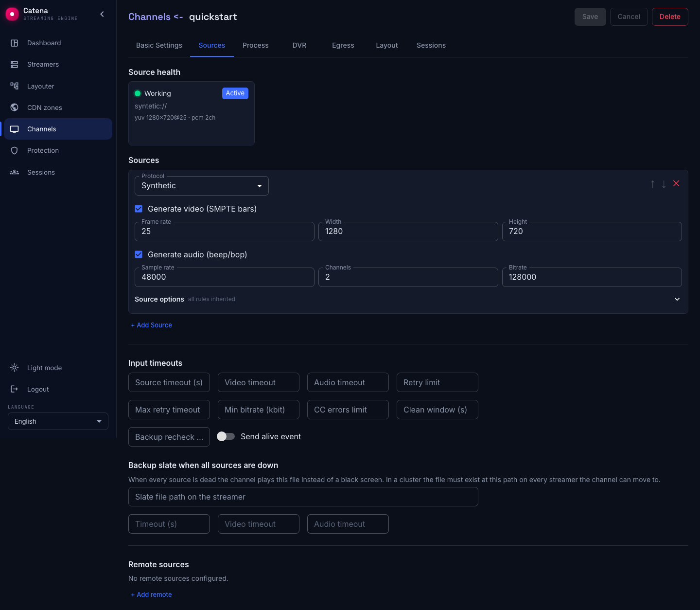This screenshot has height=610, width=700.
Task: Click the Streamers server icon
Action: 15,64
